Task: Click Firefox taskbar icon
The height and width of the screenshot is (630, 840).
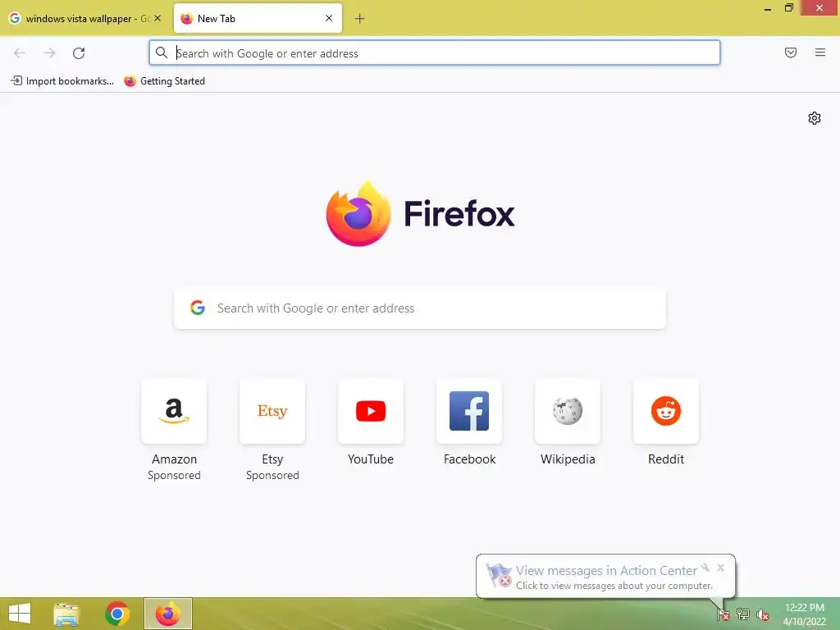Action: [x=167, y=614]
